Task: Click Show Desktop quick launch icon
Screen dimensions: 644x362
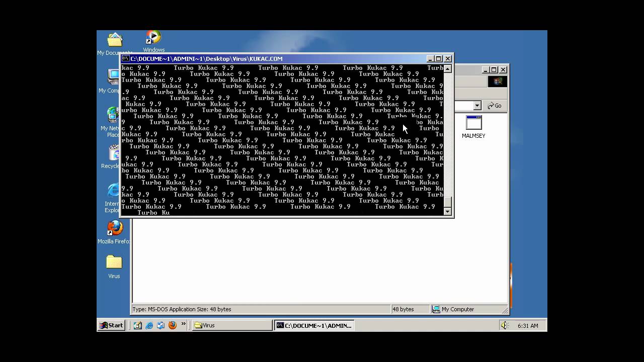Action: (138, 325)
